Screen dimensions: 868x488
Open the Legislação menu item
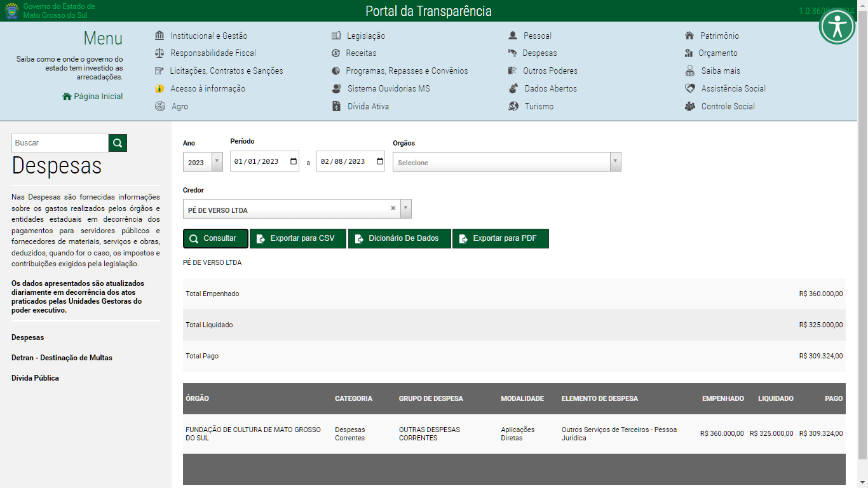366,36
